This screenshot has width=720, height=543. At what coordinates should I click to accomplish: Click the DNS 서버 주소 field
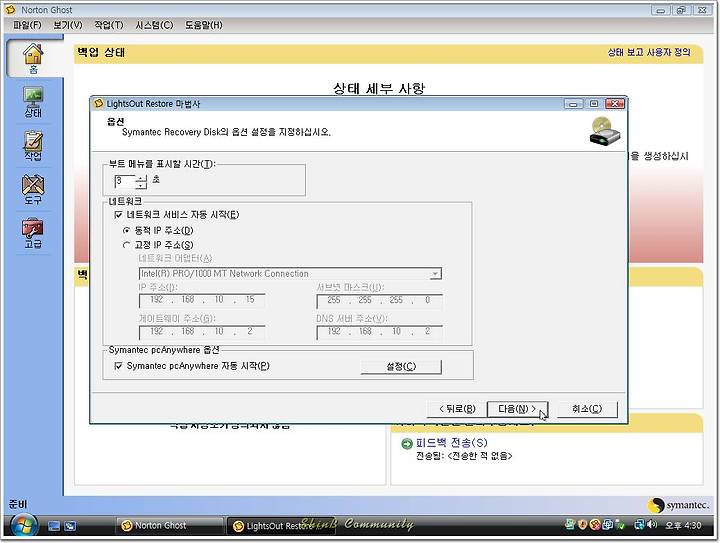[x=380, y=331]
